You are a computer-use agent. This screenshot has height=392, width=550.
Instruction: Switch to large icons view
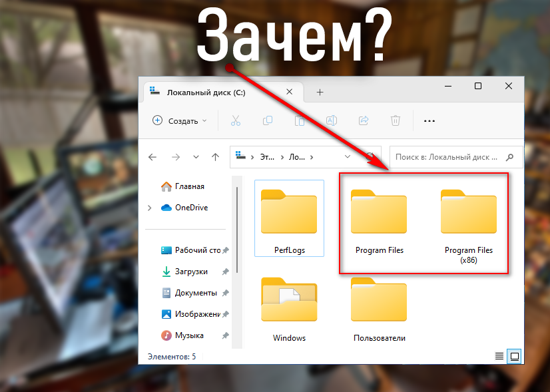click(515, 357)
